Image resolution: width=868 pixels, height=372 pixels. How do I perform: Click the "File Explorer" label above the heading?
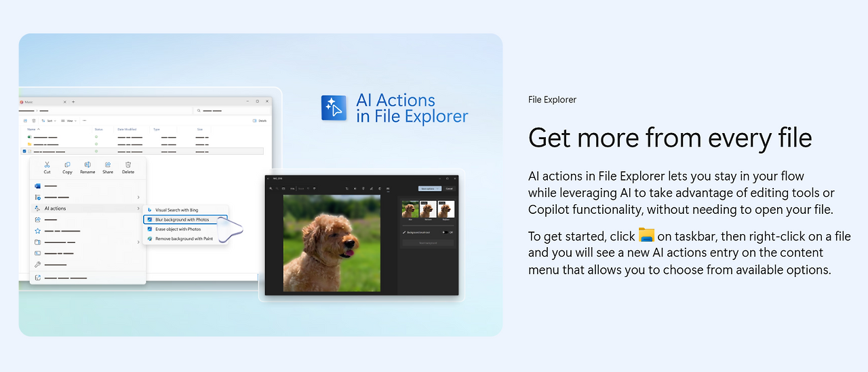[x=552, y=99]
